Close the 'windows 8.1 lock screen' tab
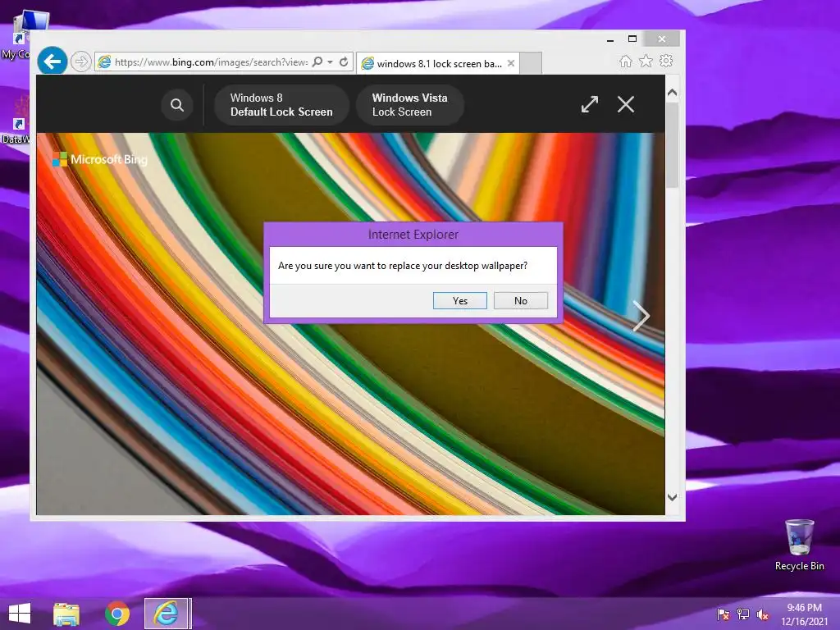Image resolution: width=840 pixels, height=630 pixels. (511, 63)
